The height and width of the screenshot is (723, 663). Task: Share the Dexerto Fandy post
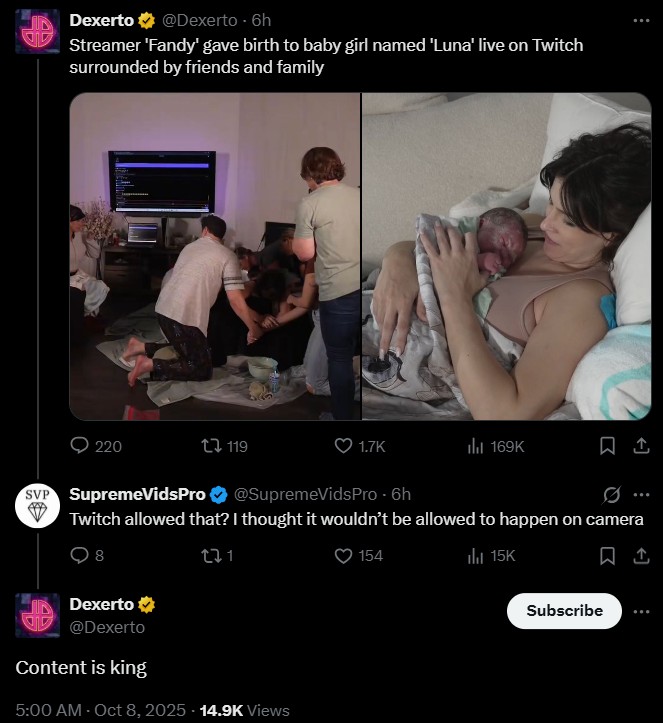[636, 446]
